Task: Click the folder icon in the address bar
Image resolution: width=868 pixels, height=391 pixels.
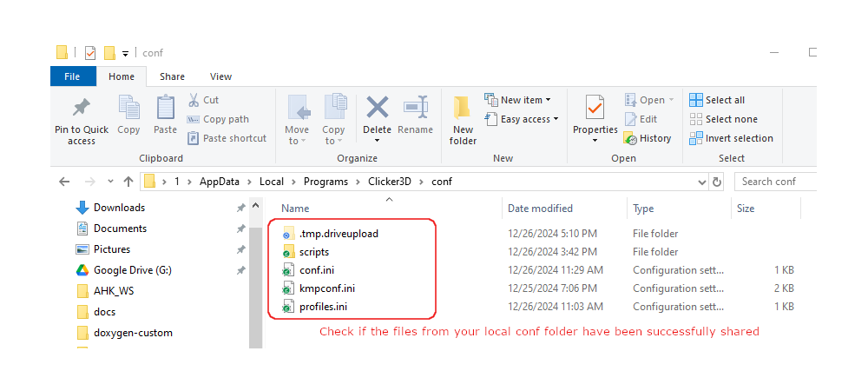Action: (149, 182)
